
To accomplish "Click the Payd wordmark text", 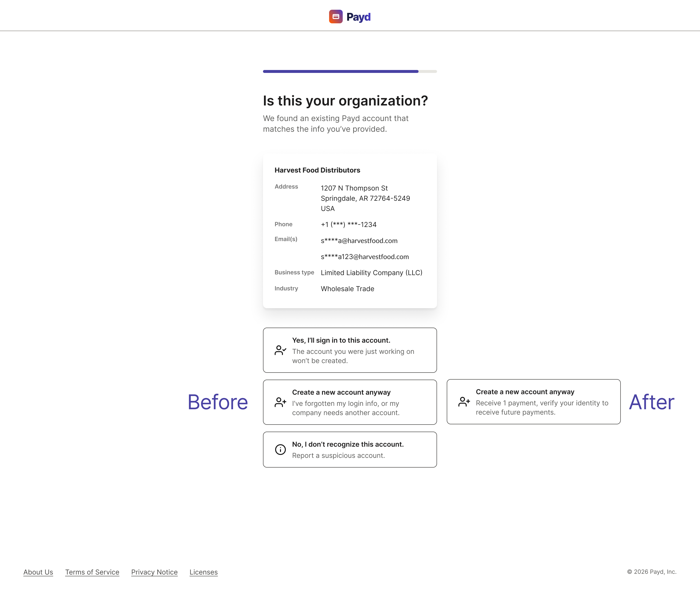I will click(359, 17).
